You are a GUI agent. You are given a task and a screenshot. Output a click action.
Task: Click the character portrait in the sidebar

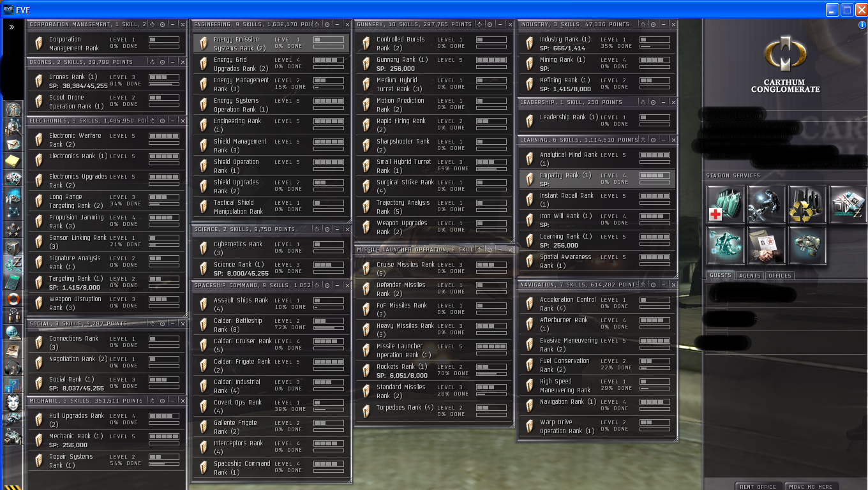point(13,403)
